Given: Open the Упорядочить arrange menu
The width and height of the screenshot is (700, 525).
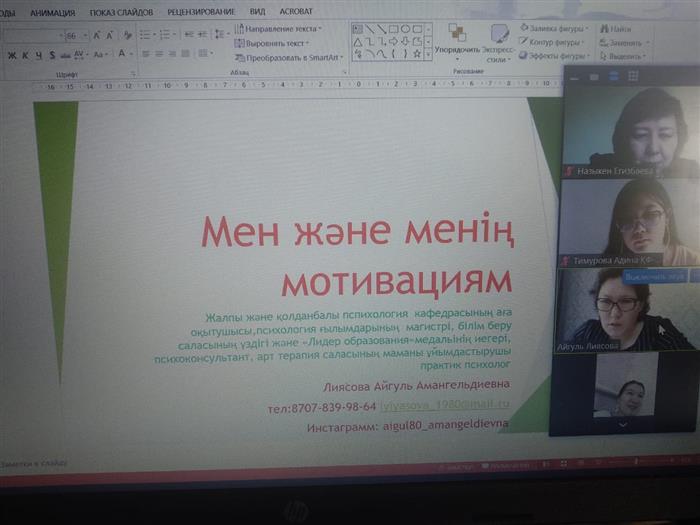Looking at the screenshot, I should [458, 42].
